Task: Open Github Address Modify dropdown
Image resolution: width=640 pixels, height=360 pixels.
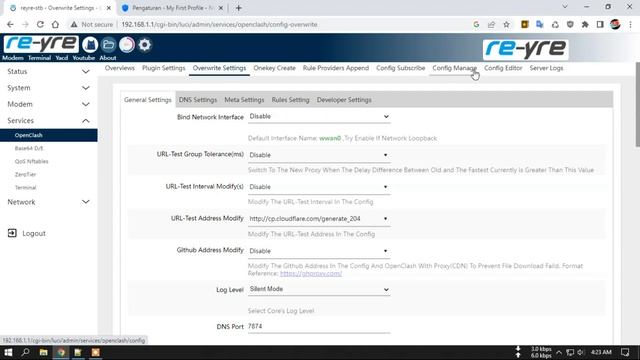Action: (x=319, y=251)
